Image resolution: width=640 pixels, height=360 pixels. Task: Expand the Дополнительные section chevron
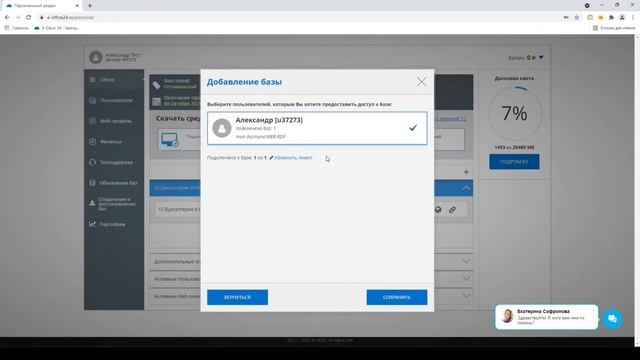click(466, 261)
